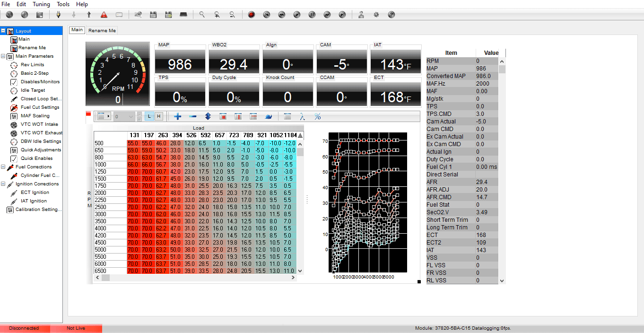644x333 pixels.
Task: Open the Tuning menu
Action: (41, 4)
